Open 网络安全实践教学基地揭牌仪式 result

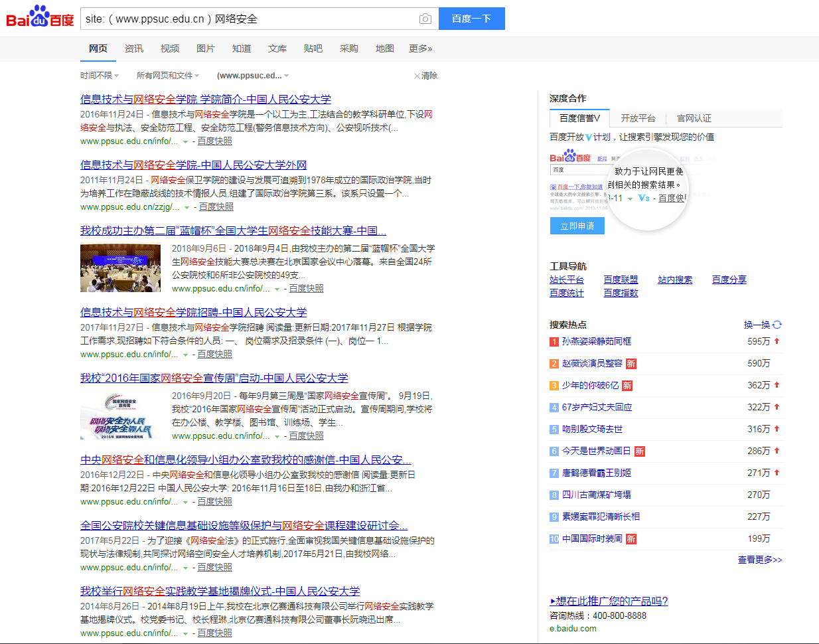coord(220,591)
